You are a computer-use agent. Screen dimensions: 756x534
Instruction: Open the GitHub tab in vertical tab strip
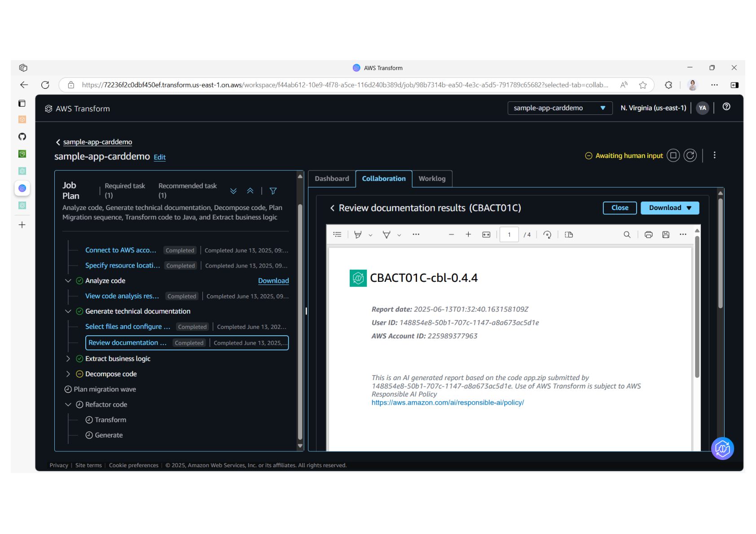pyautogui.click(x=22, y=137)
